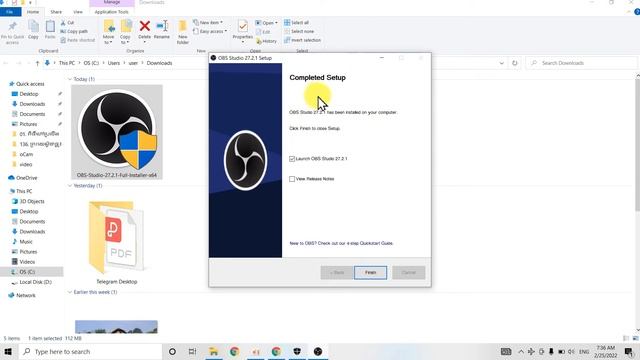The width and height of the screenshot is (640, 360).
Task: Open Task View on the taskbar
Action: 192,351
